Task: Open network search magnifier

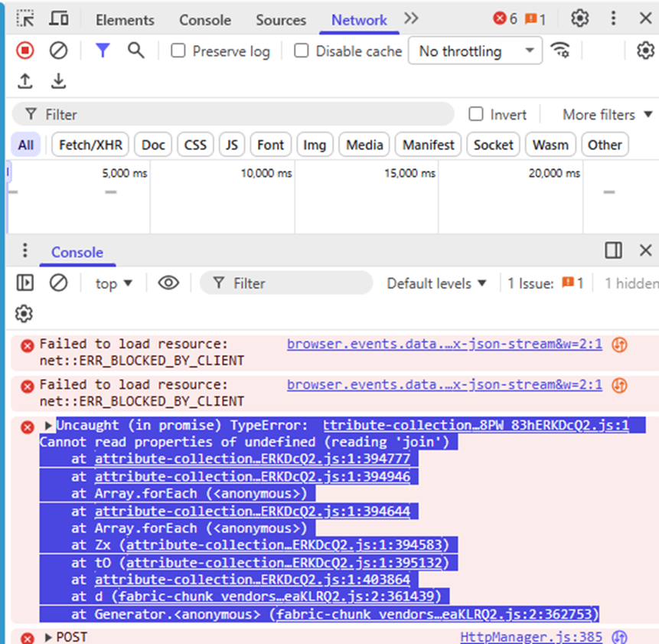Action: click(x=135, y=51)
